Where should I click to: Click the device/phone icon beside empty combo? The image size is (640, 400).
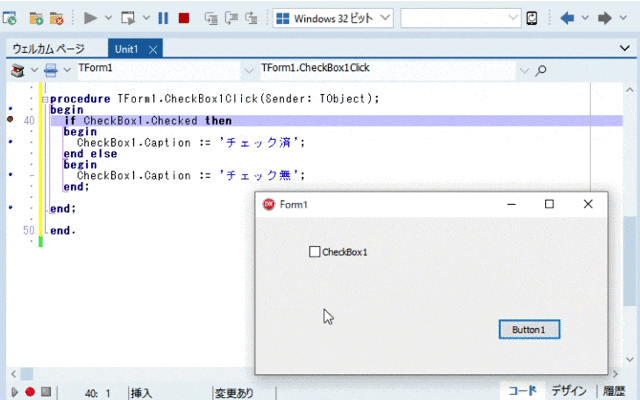click(x=531, y=18)
